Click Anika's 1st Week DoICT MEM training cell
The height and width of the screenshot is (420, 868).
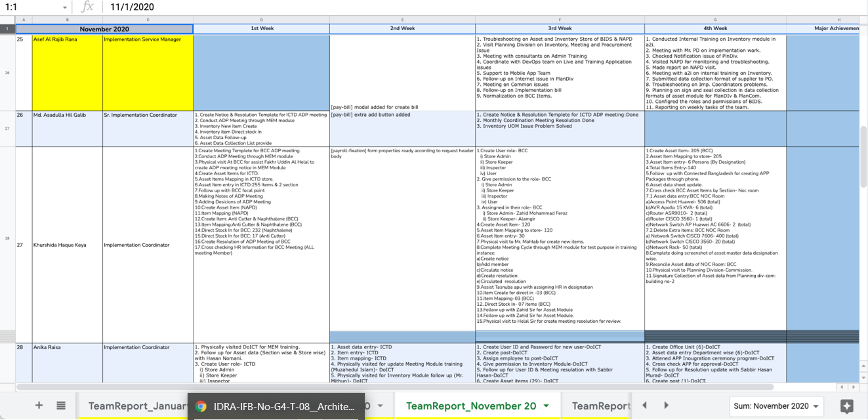coord(262,362)
